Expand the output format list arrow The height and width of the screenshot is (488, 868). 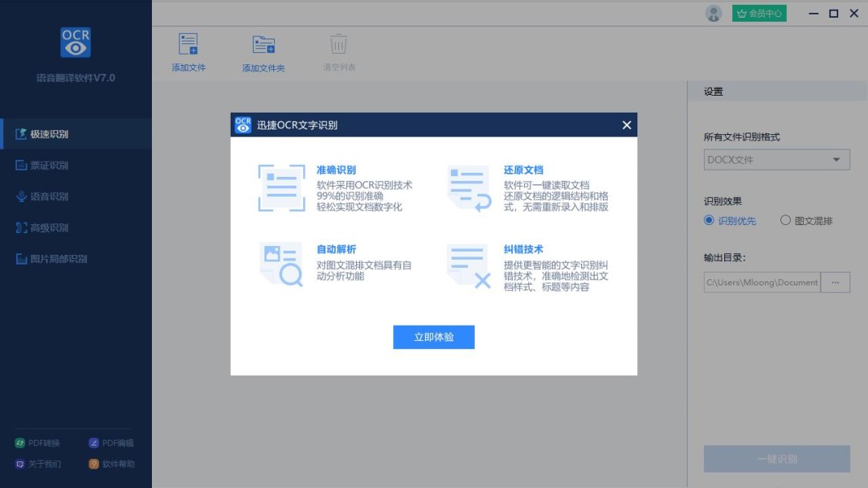(837, 159)
